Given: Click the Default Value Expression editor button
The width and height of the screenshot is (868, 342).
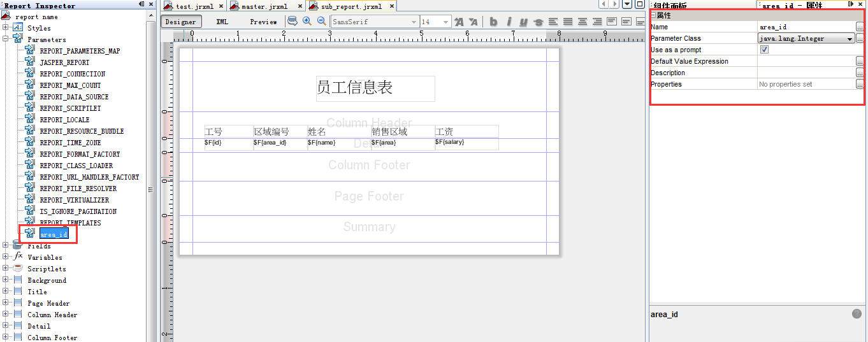Looking at the screenshot, I should 860,62.
